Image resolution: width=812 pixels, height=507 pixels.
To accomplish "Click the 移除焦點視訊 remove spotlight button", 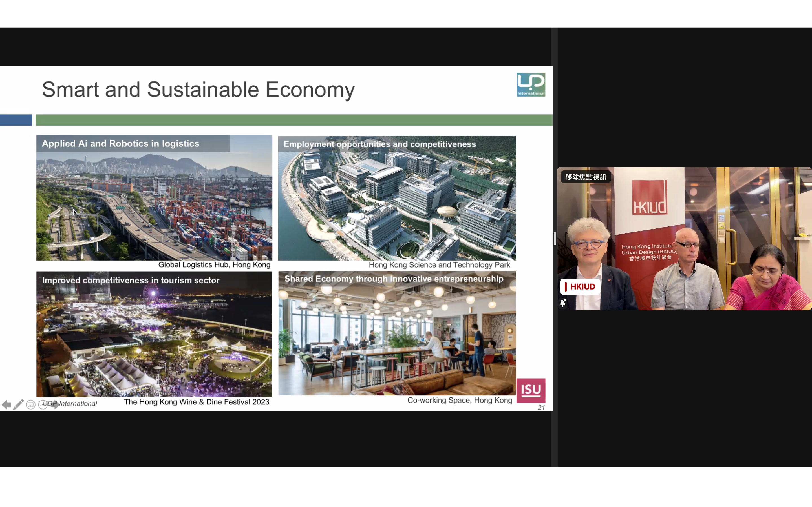I will pos(586,177).
